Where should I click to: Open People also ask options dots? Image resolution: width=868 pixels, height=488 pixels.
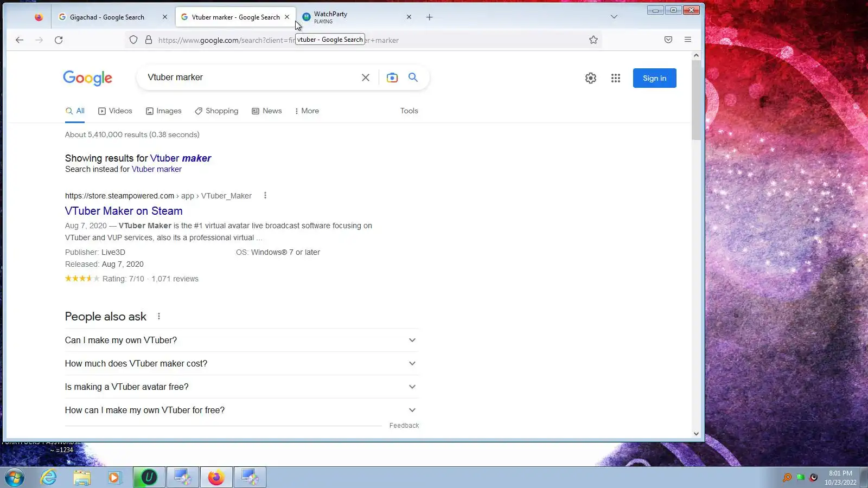tap(159, 316)
